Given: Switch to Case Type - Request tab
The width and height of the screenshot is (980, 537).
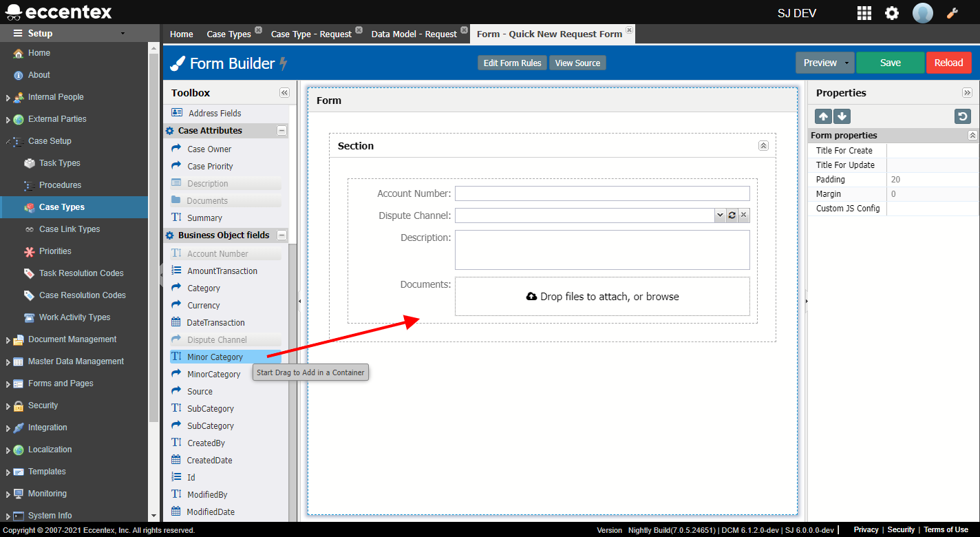Looking at the screenshot, I should pos(311,34).
